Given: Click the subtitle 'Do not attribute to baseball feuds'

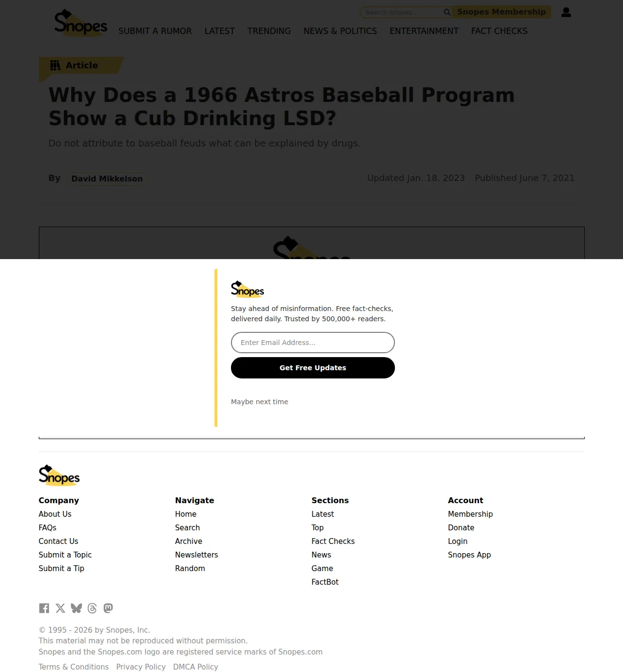Looking at the screenshot, I should click(x=204, y=143).
